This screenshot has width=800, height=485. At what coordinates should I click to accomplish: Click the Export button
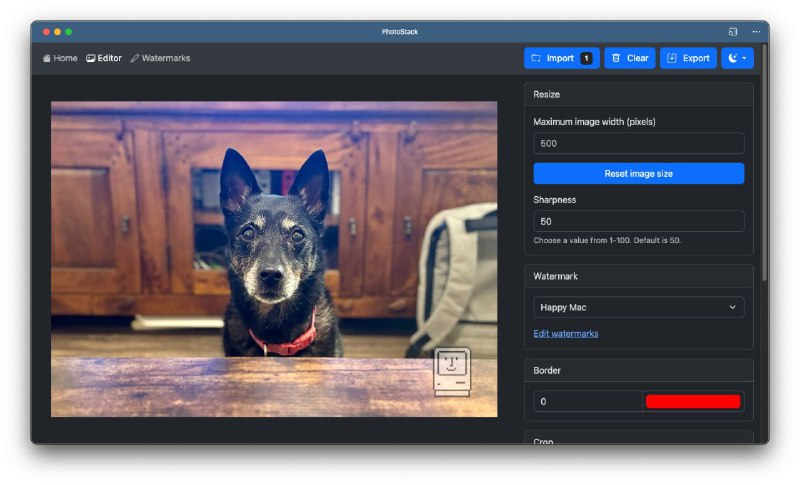pos(688,58)
